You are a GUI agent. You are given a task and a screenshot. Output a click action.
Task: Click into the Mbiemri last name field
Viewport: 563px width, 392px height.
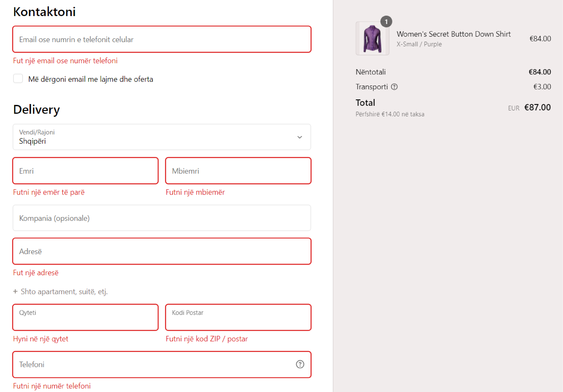click(x=238, y=171)
